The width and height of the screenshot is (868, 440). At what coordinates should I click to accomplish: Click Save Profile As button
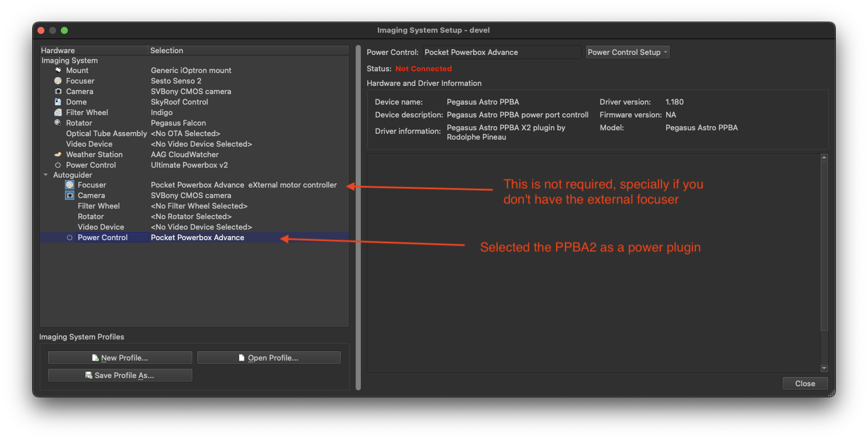[x=120, y=375]
